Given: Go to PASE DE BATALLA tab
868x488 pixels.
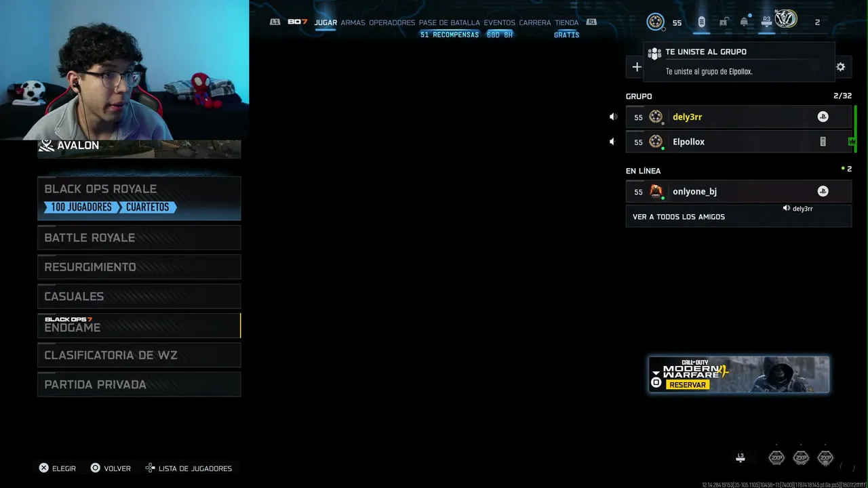Looking at the screenshot, I should click(x=449, y=22).
